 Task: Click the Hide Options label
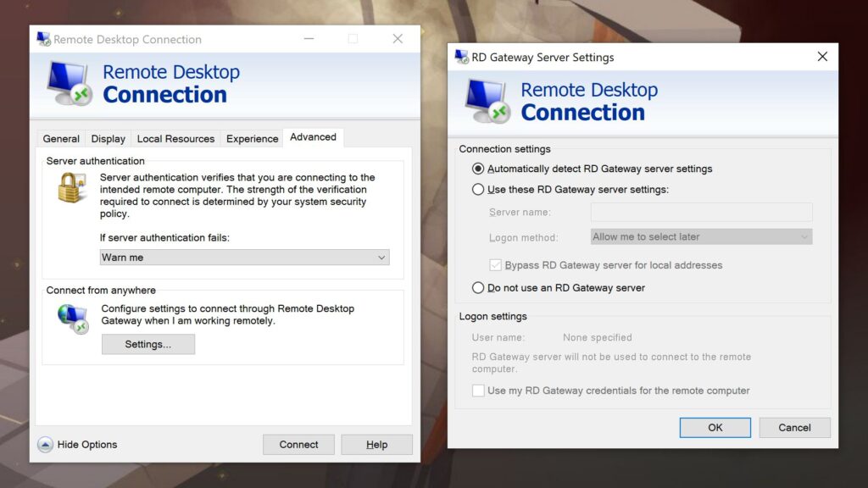(87, 444)
